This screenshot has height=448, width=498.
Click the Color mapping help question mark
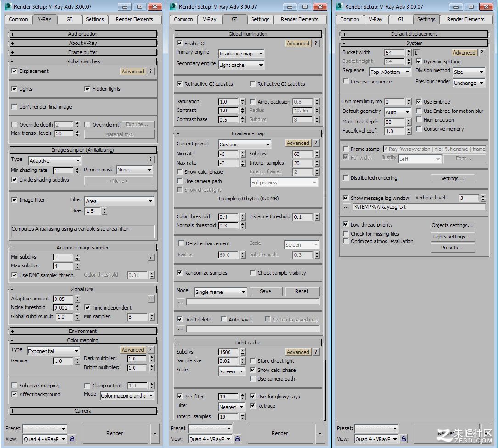[x=151, y=350]
